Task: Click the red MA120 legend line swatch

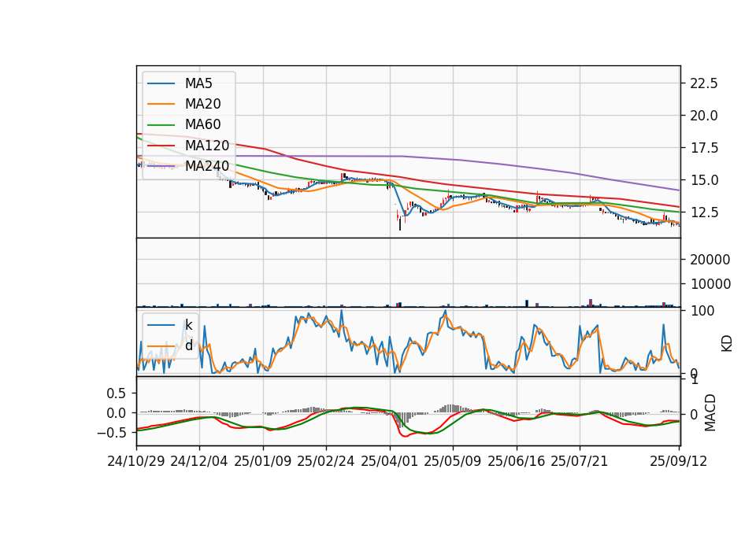Action: (161, 146)
